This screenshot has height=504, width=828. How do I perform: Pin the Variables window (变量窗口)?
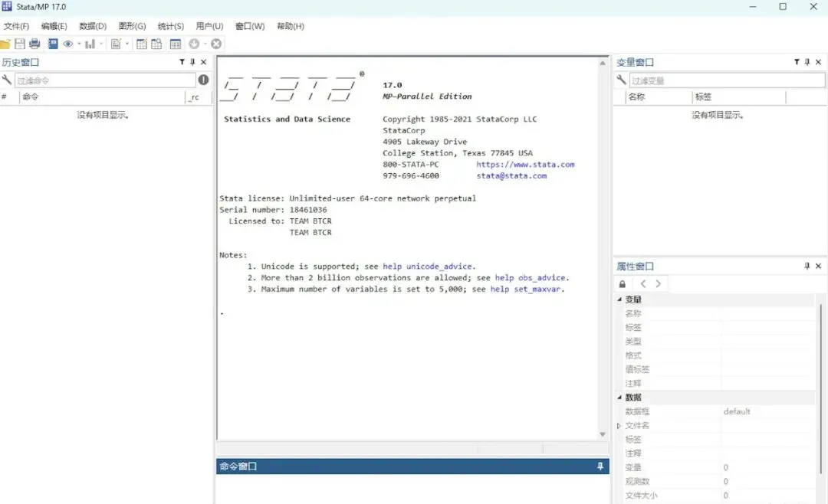point(807,62)
